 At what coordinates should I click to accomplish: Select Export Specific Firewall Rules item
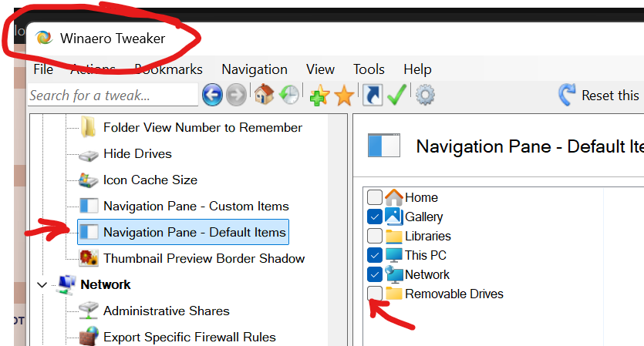pos(189,337)
